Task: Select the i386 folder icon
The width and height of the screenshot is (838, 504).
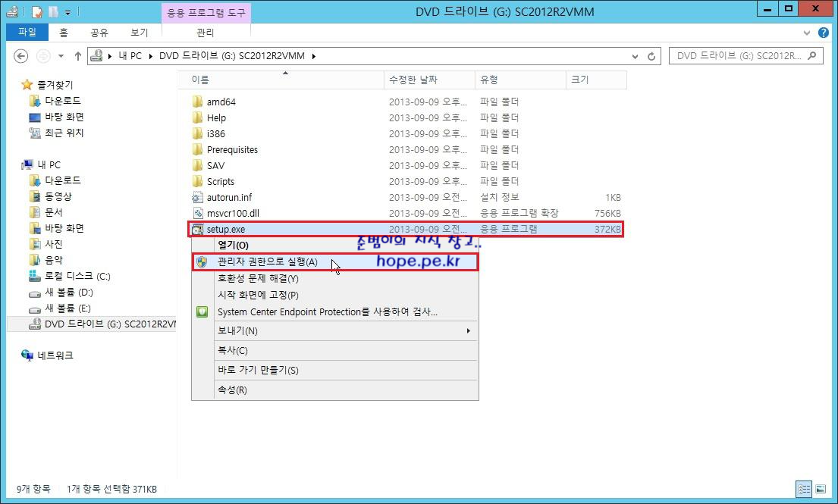Action: point(197,133)
